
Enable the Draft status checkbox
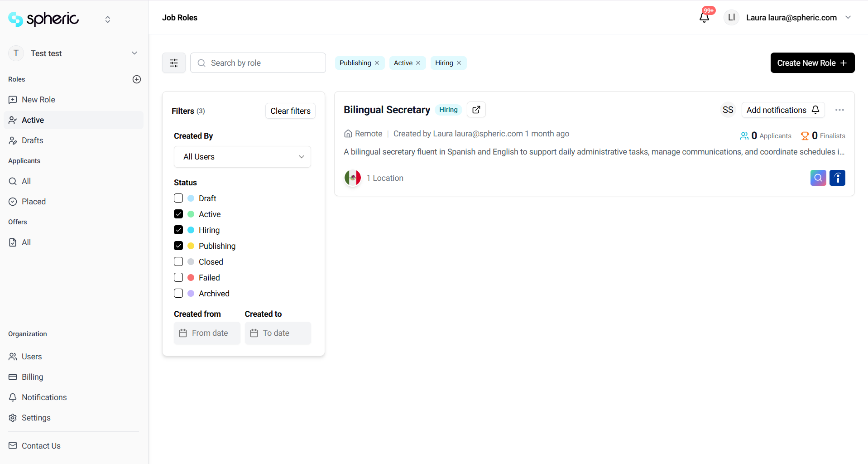click(178, 198)
